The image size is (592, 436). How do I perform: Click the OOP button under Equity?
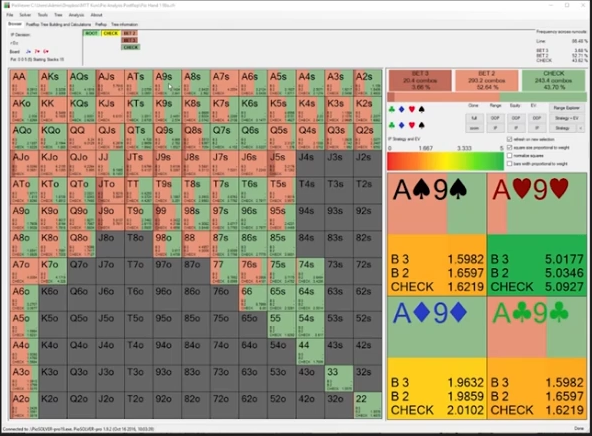click(x=516, y=118)
